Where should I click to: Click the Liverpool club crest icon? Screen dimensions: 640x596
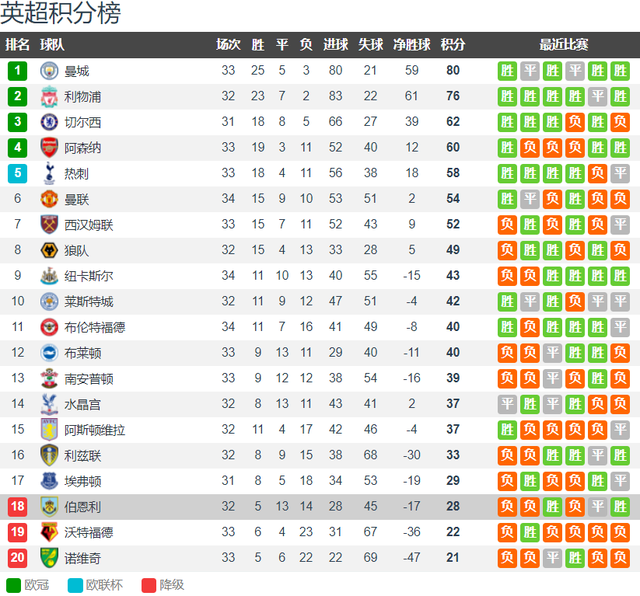[49, 97]
